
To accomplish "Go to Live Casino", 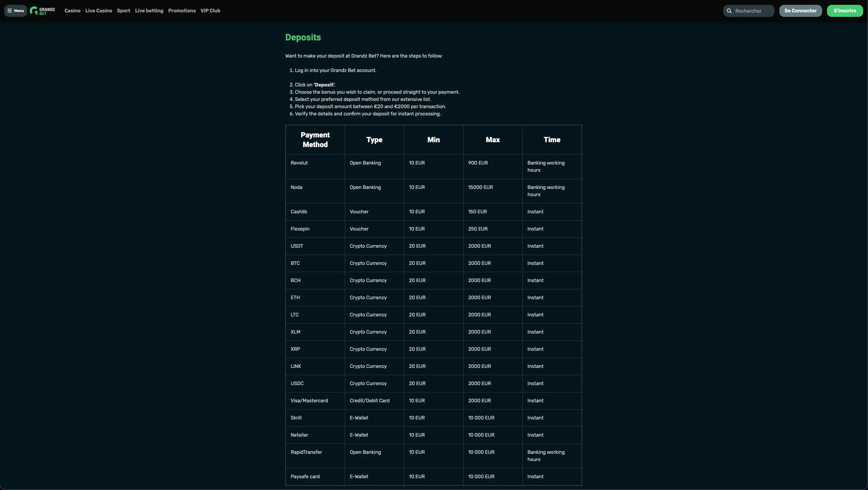I will pos(99,11).
